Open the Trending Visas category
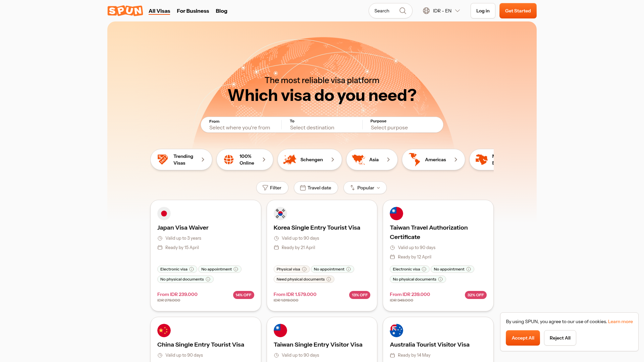The width and height of the screenshot is (644, 362). (181, 160)
